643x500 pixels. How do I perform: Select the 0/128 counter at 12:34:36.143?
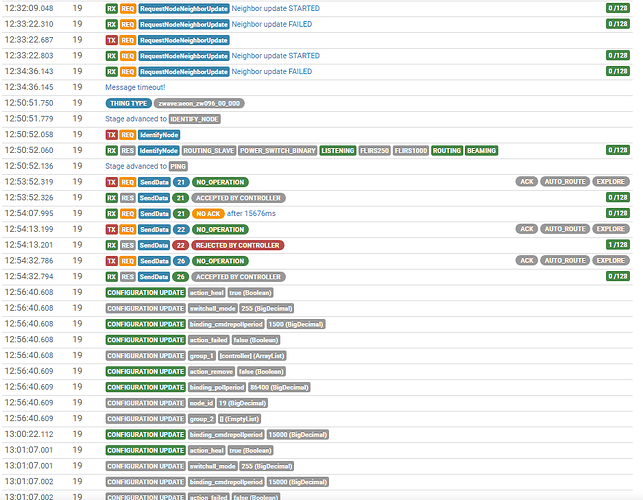pyautogui.click(x=618, y=71)
